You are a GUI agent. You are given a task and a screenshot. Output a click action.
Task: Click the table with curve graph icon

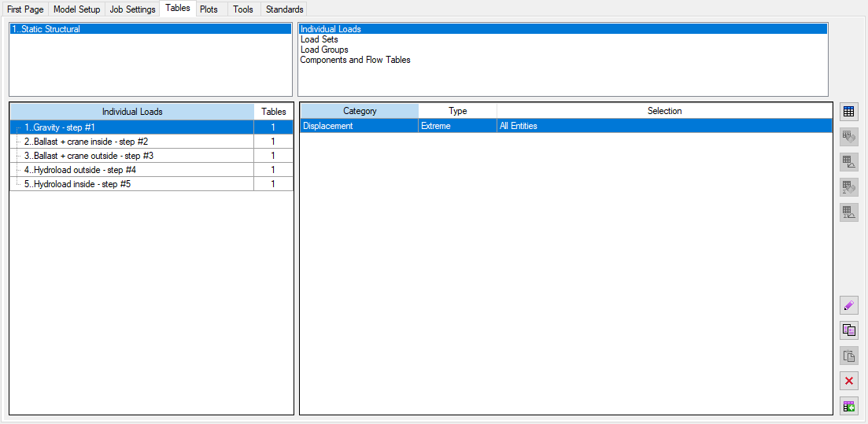click(x=848, y=162)
